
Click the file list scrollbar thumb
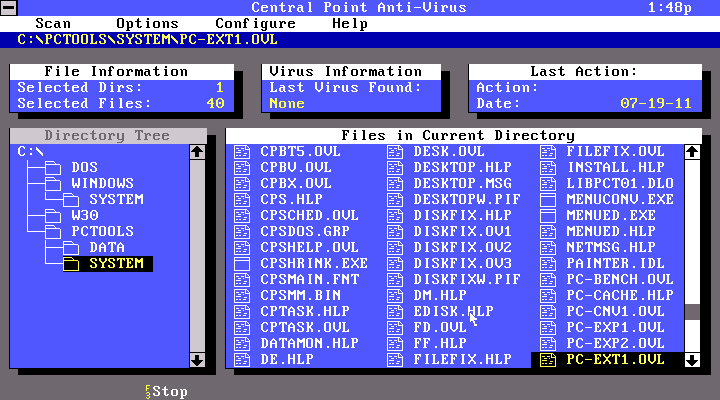pyautogui.click(x=692, y=312)
